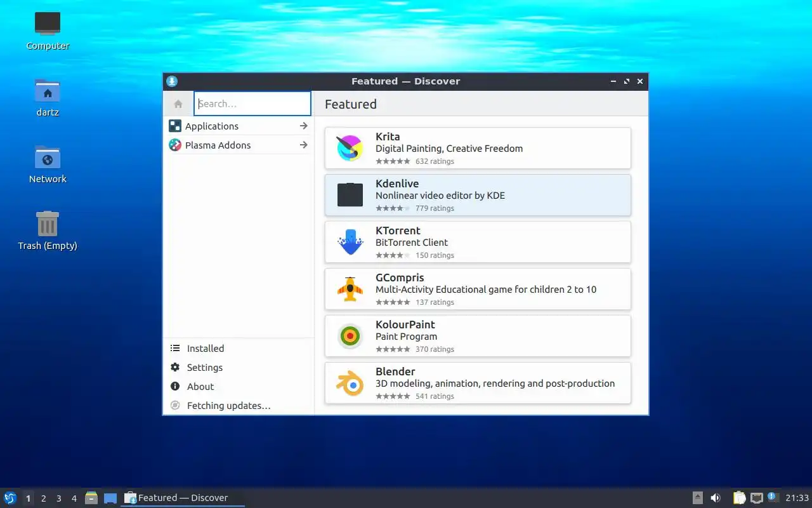Switch to virtual desktop 3
812x508 pixels.
click(x=58, y=498)
